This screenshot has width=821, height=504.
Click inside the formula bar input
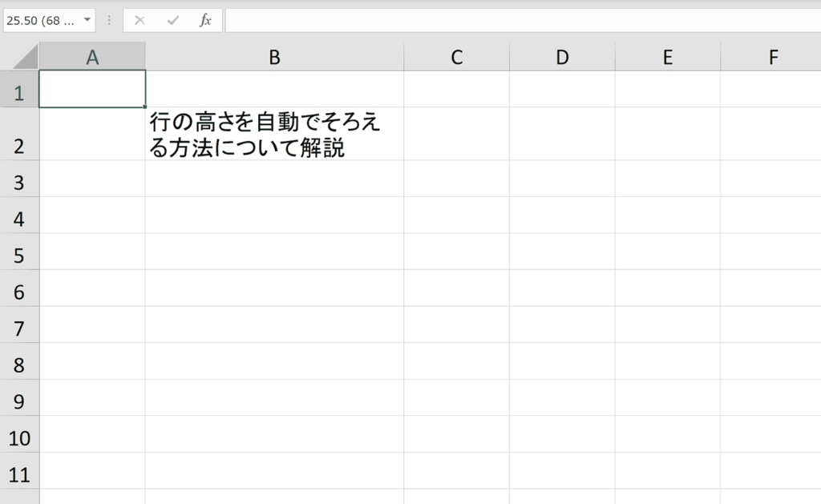(523, 20)
